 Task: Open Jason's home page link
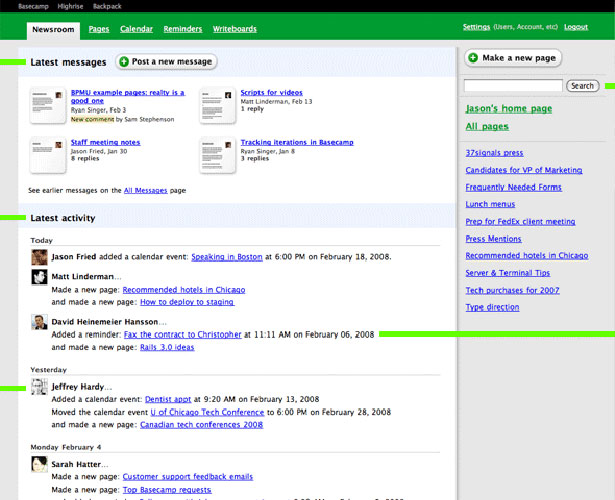tap(509, 109)
